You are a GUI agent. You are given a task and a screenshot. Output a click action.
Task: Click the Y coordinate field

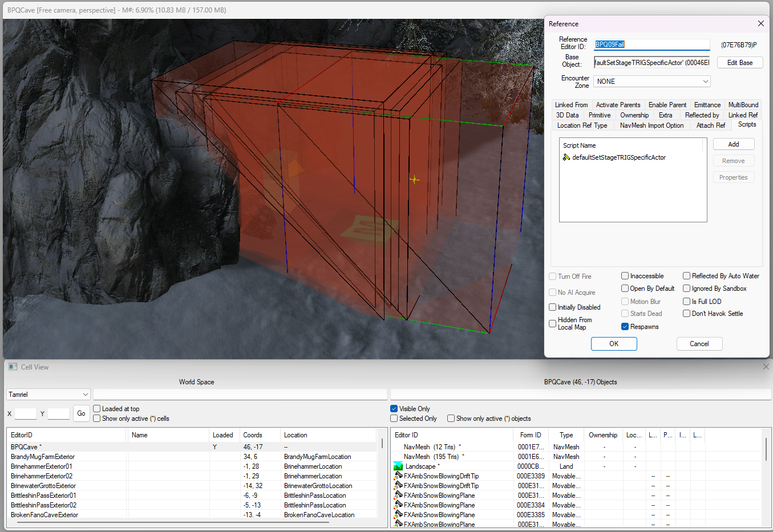point(59,414)
